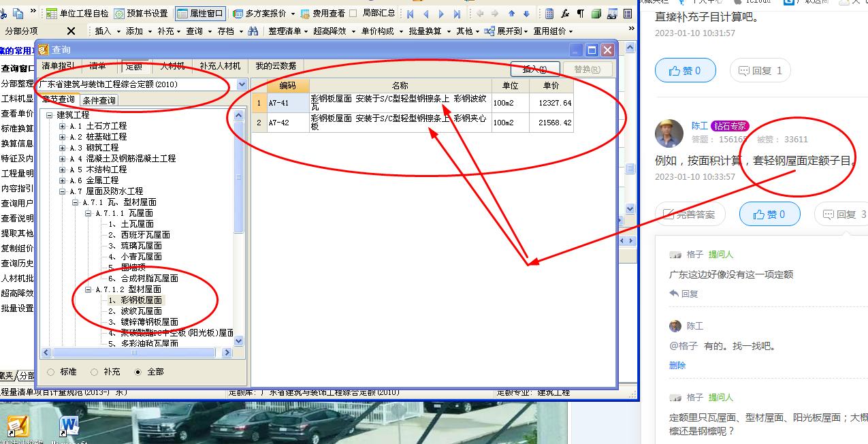Click the green 3D box icon
The width and height of the screenshot is (868, 444).
pyautogui.click(x=596, y=14)
